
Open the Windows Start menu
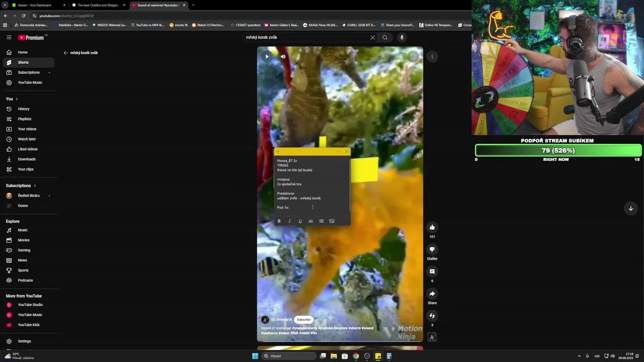[x=255, y=356]
